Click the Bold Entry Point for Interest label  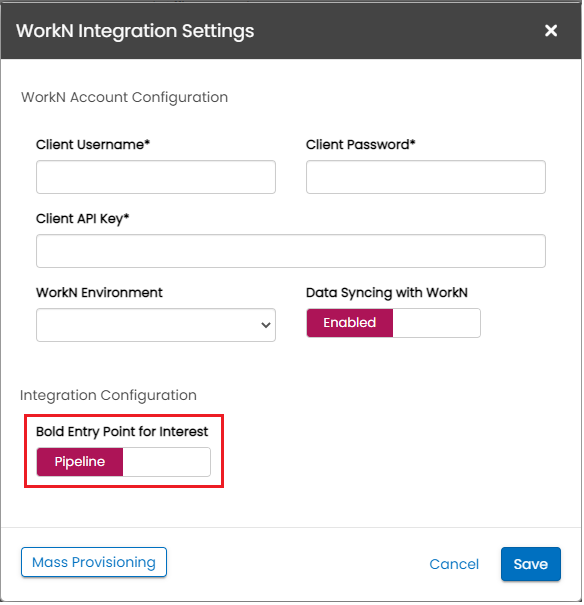[122, 431]
